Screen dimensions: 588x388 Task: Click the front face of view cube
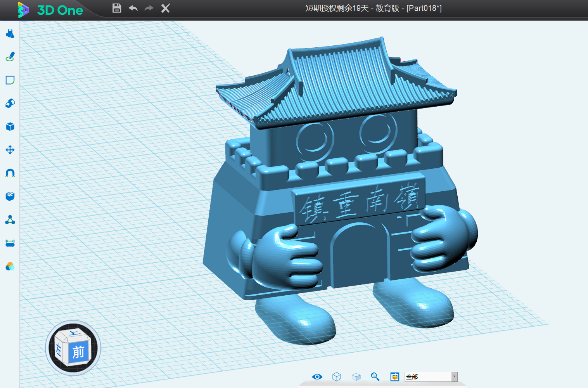(79, 352)
